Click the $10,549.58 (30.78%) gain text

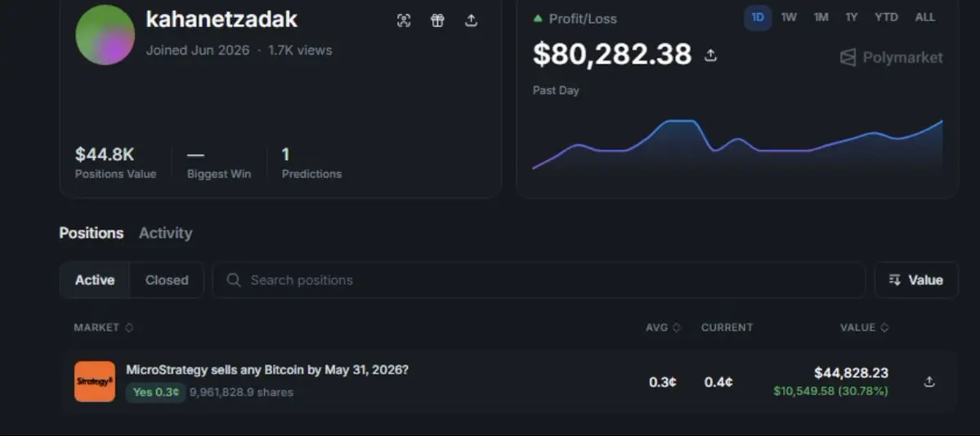(x=830, y=391)
